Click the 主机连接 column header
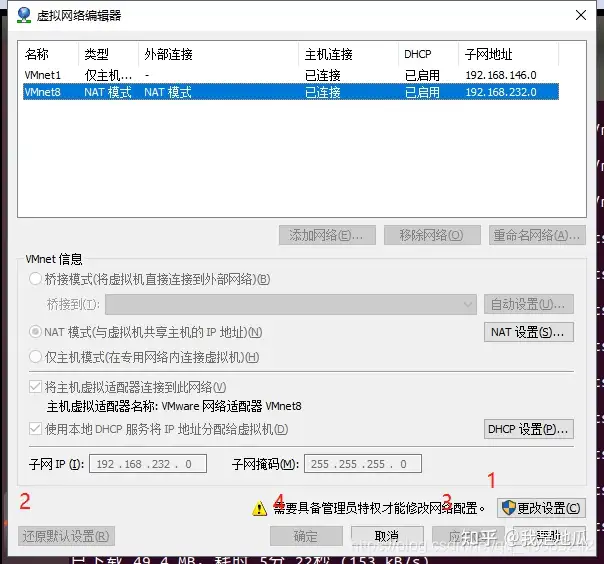Screen dimensions: 604x564 348,54
